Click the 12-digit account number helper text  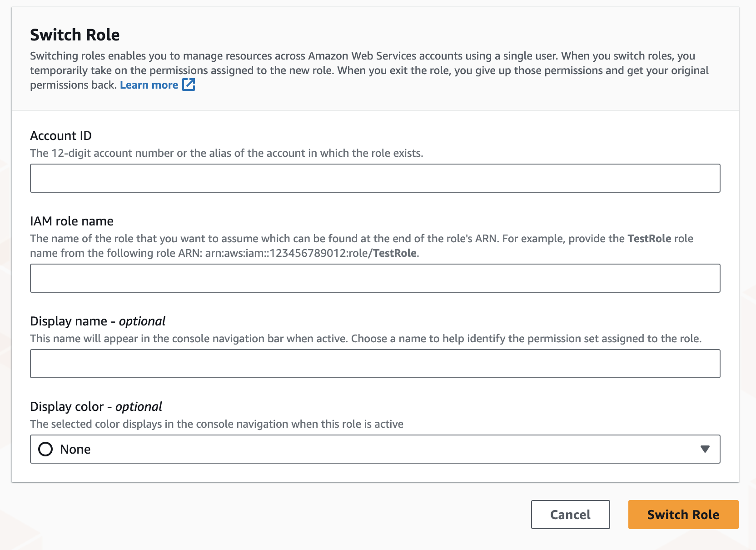[x=226, y=153]
